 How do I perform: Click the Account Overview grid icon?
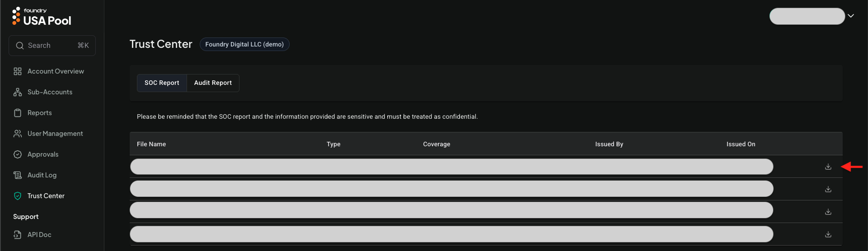pos(18,71)
